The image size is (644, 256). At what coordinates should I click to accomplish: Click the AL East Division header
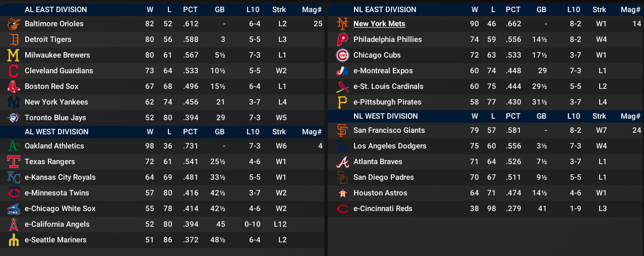(x=55, y=10)
